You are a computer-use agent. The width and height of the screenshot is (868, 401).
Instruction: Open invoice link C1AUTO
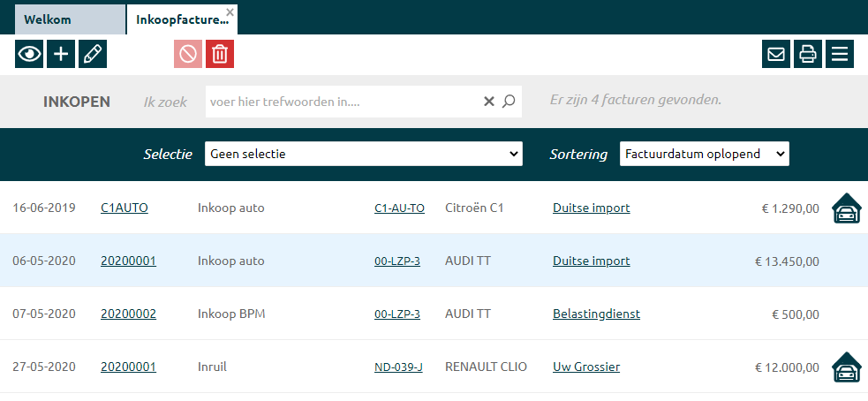tap(125, 208)
